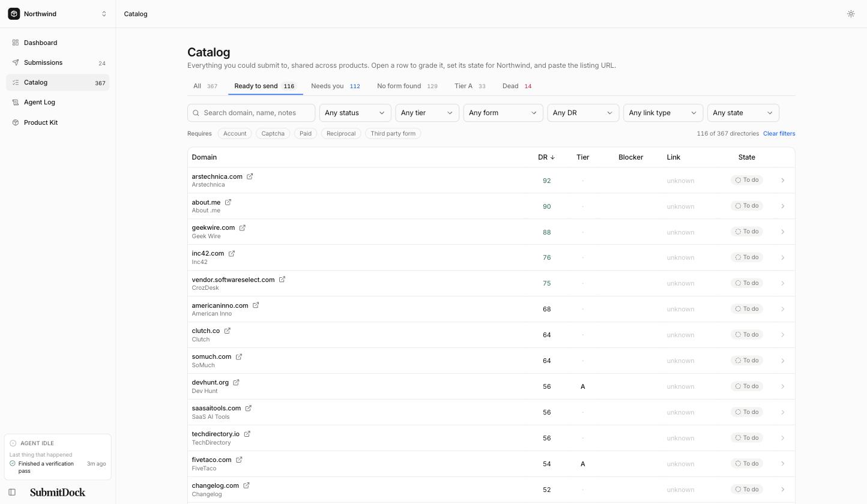The height and width of the screenshot is (504, 867).
Task: Switch to the Tier A tab
Action: click(x=470, y=86)
